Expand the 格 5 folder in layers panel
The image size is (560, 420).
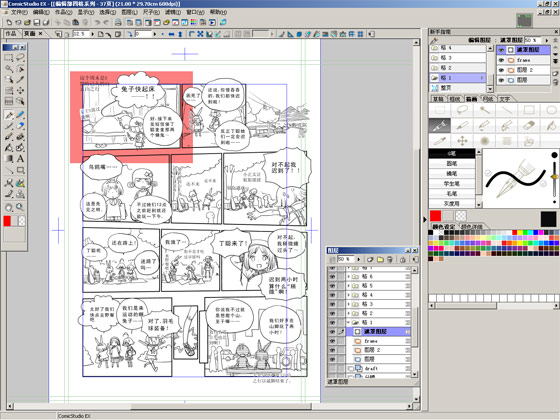click(x=349, y=286)
